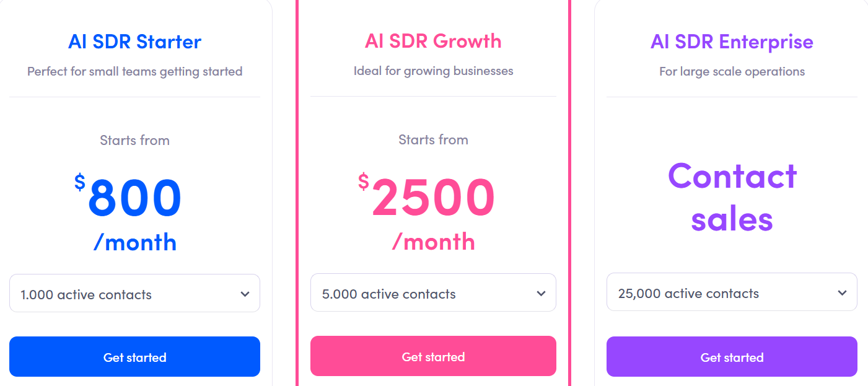Screen dimensions: 868x386
Task: Click Get started under AI SDR Enterprise
Action: (x=732, y=357)
